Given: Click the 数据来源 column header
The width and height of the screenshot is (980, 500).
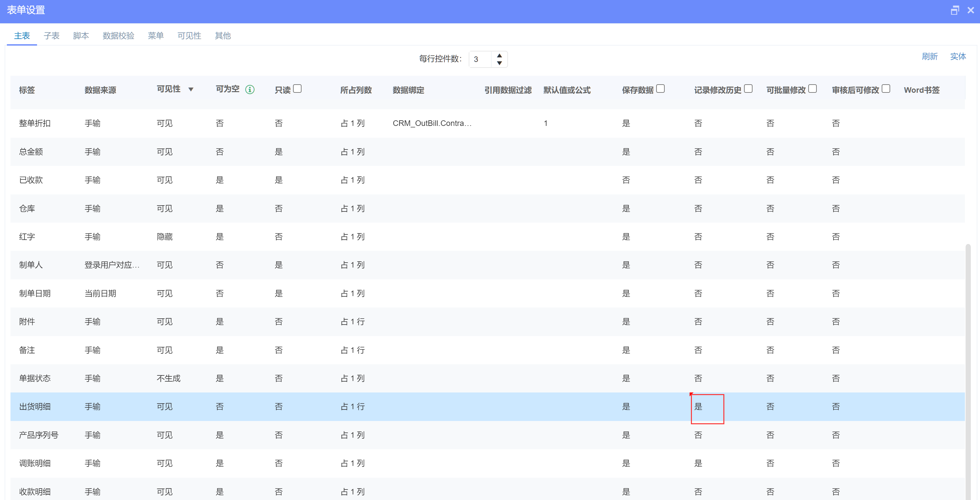Looking at the screenshot, I should pyautogui.click(x=100, y=90).
